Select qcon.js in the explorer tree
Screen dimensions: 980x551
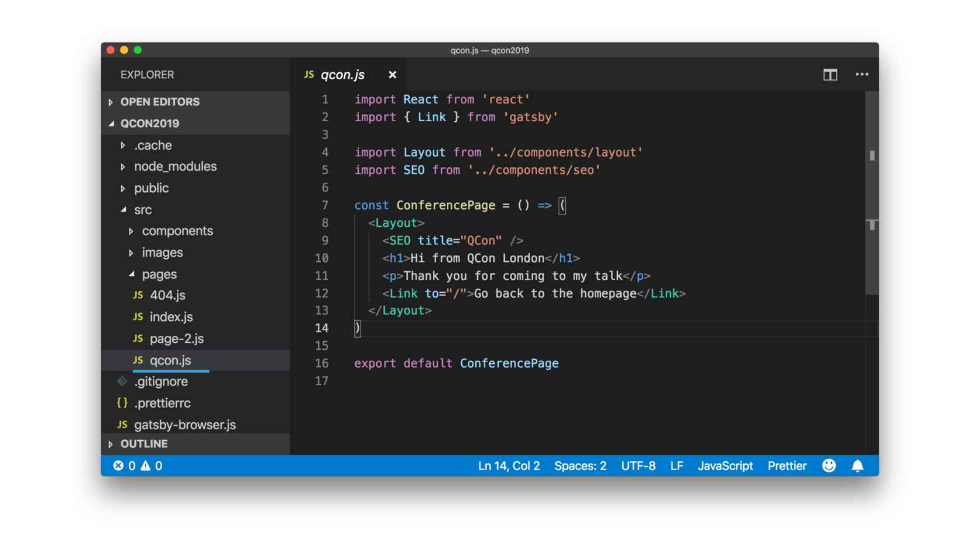point(196,360)
